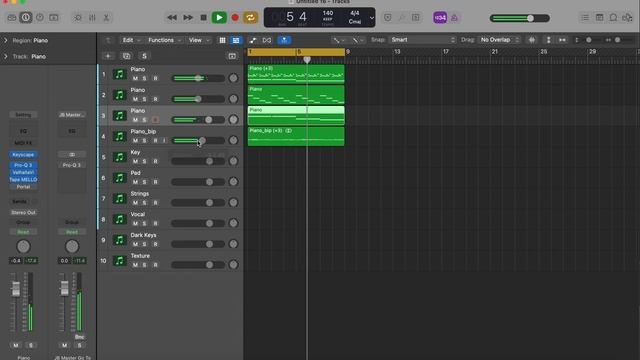Image resolution: width=640 pixels, height=360 pixels.
Task: Toggle the purple Count-in button
Action: [440, 18]
